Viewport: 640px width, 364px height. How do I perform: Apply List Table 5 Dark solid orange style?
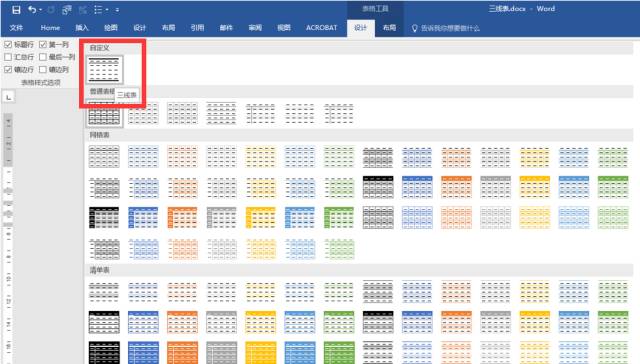182,353
